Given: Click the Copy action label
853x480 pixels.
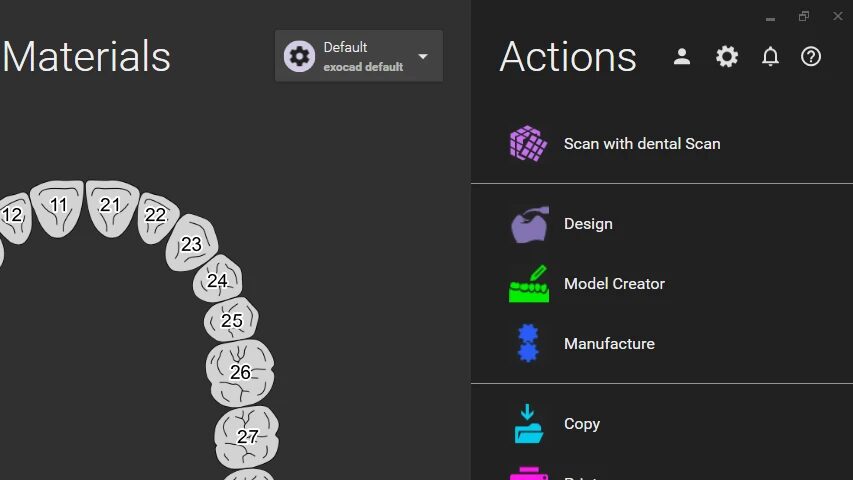Looking at the screenshot, I should [x=582, y=424].
